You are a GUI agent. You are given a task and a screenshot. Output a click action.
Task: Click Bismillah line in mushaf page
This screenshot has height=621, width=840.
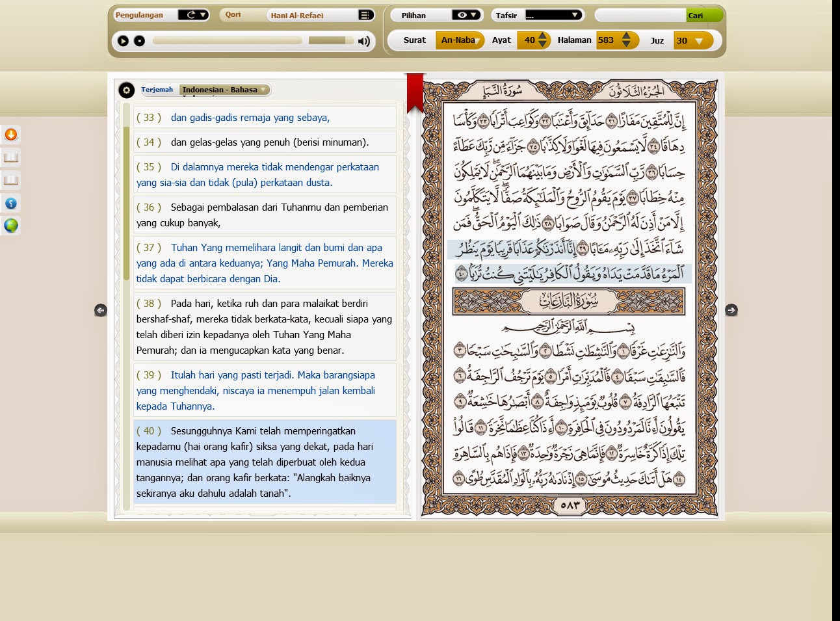(569, 326)
